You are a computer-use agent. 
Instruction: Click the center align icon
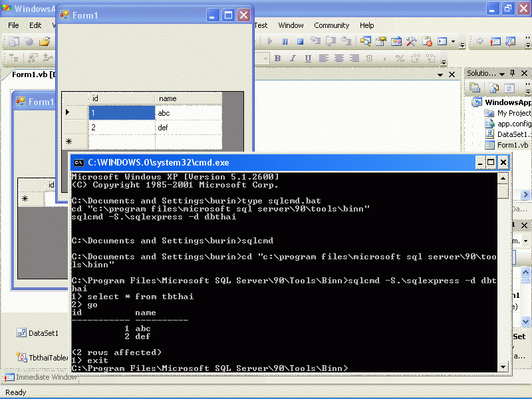pos(339,59)
